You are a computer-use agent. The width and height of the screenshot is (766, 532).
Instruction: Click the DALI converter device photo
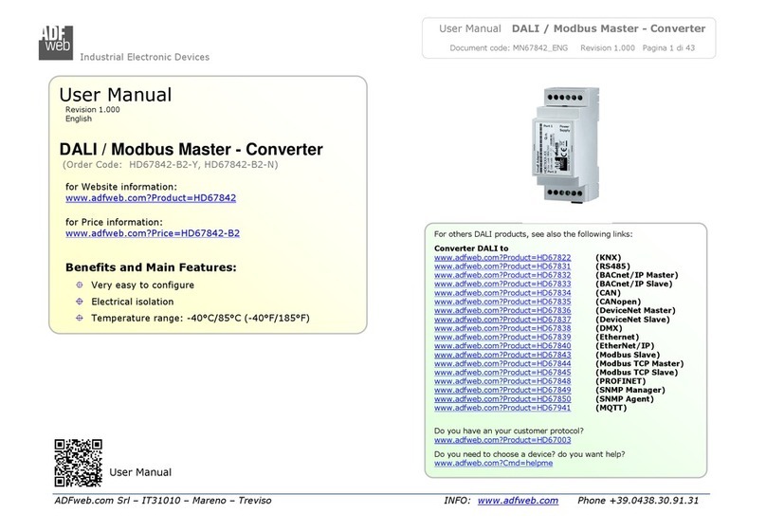pos(567,144)
